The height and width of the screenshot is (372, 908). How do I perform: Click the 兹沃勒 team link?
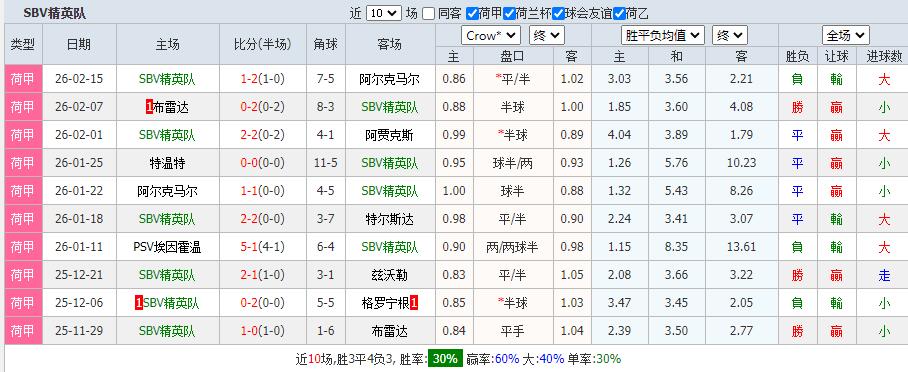pos(390,275)
